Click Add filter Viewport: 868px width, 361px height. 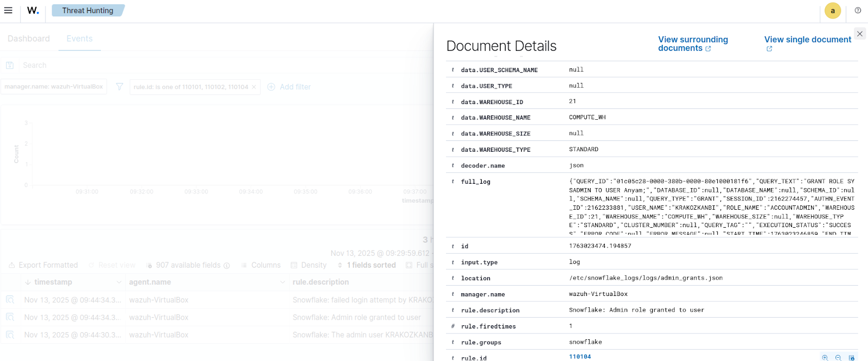point(289,87)
